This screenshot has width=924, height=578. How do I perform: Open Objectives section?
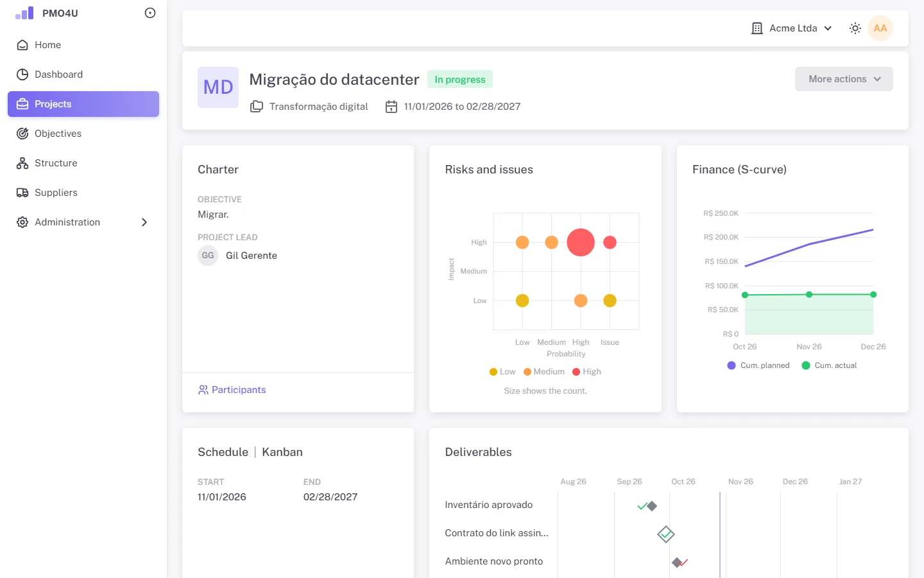pos(83,134)
